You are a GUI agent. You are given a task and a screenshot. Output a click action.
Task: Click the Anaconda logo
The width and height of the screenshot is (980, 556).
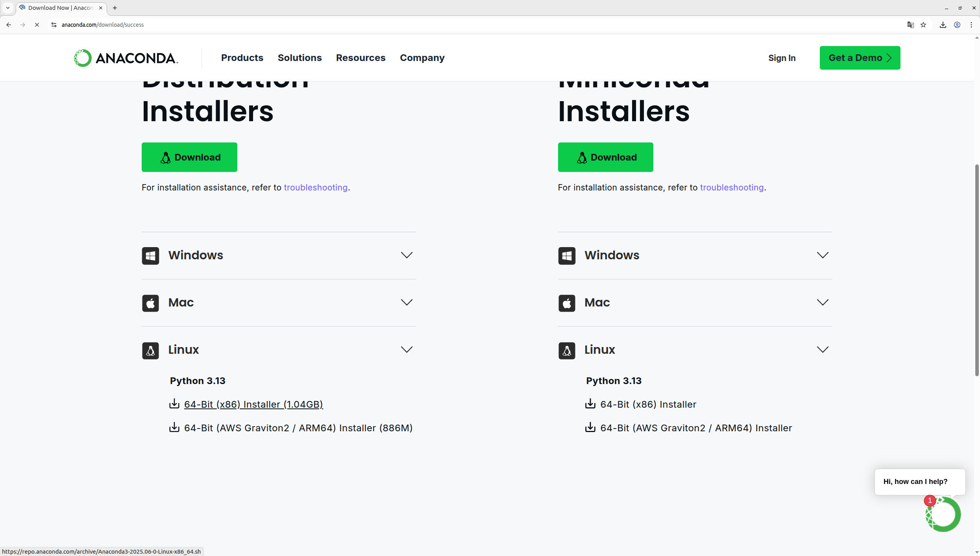pos(126,58)
